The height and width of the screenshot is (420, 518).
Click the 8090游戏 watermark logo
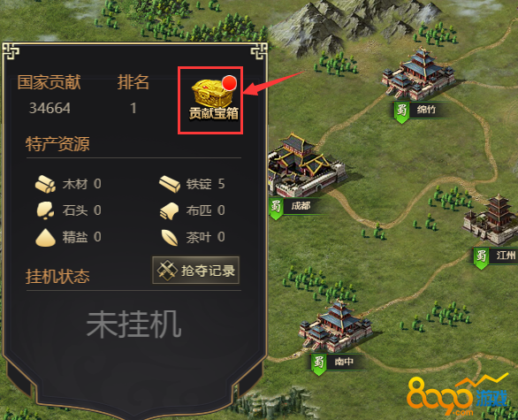click(457, 395)
